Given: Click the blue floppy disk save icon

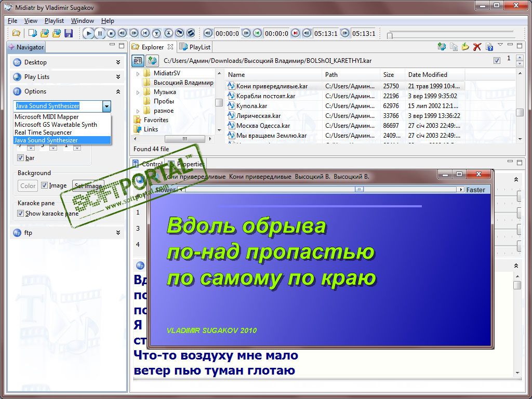Looking at the screenshot, I should point(69,33).
